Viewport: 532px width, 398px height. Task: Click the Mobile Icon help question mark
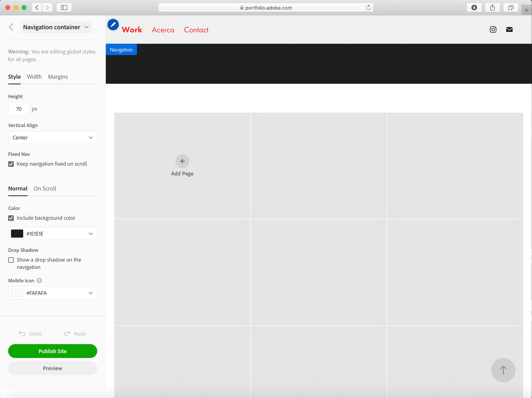point(39,281)
